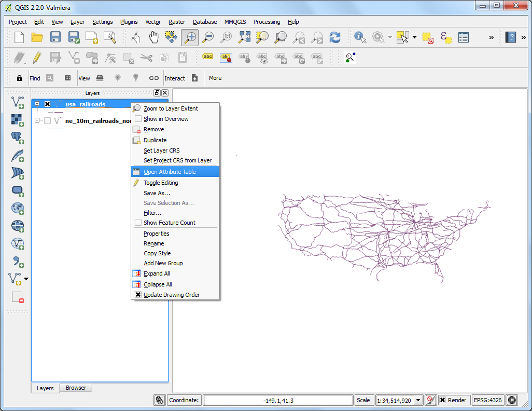Click the Coordinate input field
The height and width of the screenshot is (411, 532).
(278, 400)
